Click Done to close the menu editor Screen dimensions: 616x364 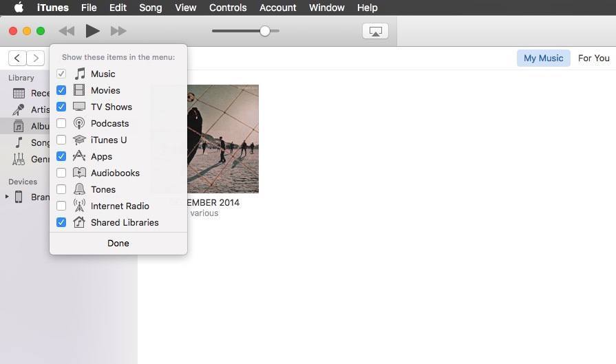click(x=118, y=243)
